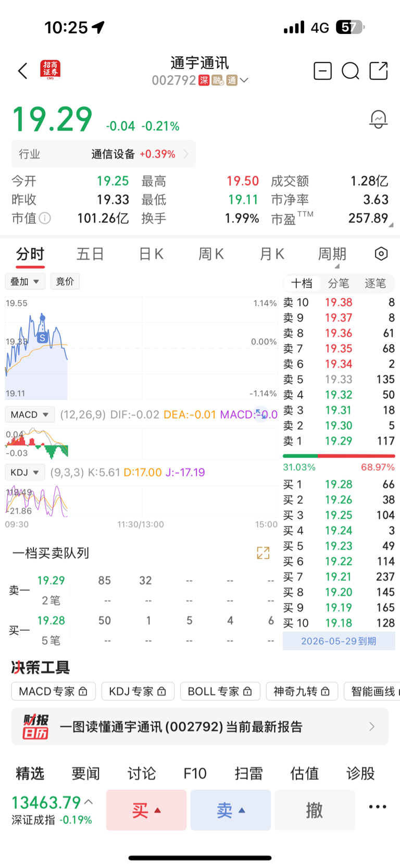Viewport: 400px width, 868px height.
Task: Open the 要闻 news tab
Action: click(x=86, y=773)
